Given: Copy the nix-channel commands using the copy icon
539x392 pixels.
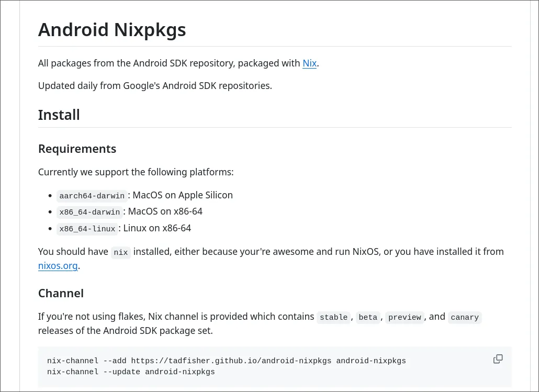Looking at the screenshot, I should 498,359.
